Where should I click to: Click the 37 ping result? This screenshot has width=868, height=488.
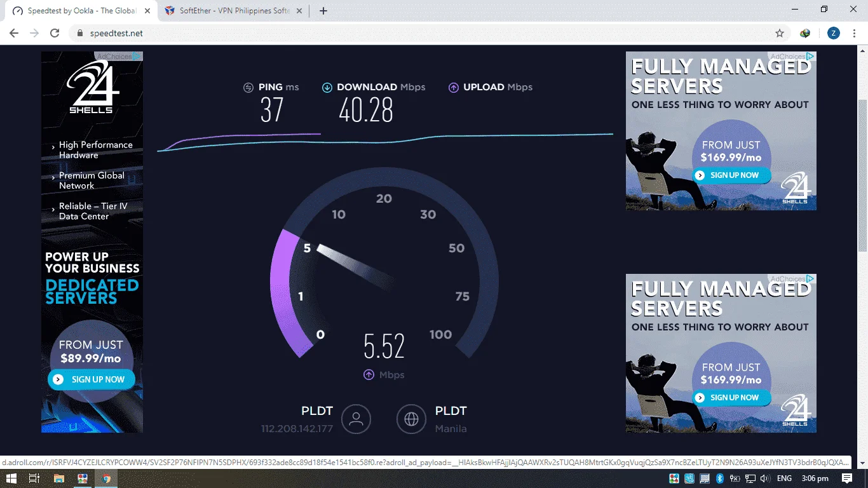(271, 111)
